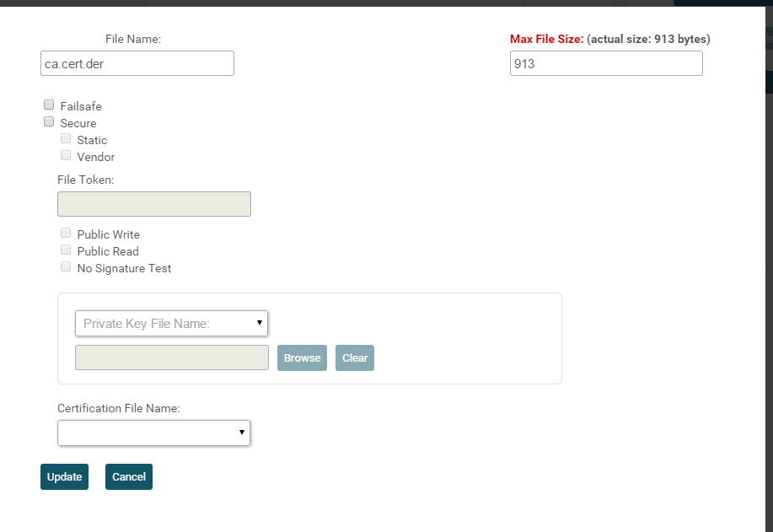Check the Static option
Image resolution: width=773 pixels, height=532 pixels.
[x=66, y=138]
